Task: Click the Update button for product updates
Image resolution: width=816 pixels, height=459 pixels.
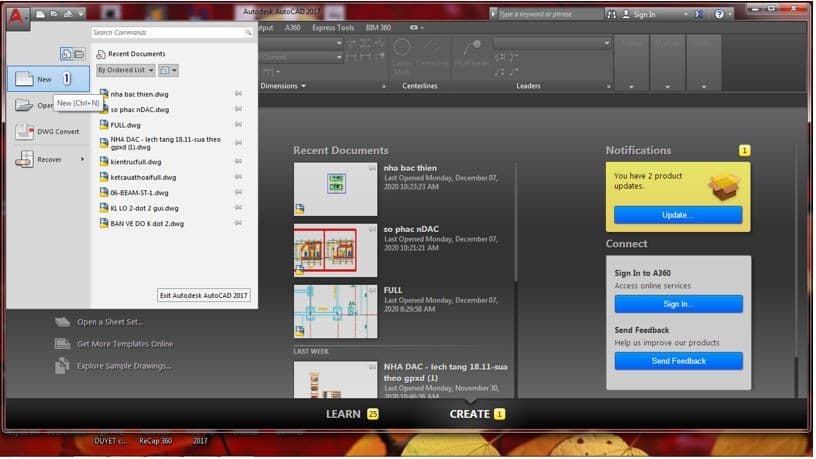Action: tap(680, 215)
